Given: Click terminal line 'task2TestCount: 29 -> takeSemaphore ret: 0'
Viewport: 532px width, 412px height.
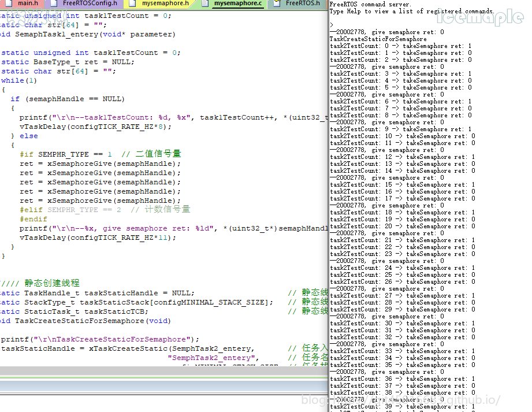Looking at the screenshot, I should [403, 310].
